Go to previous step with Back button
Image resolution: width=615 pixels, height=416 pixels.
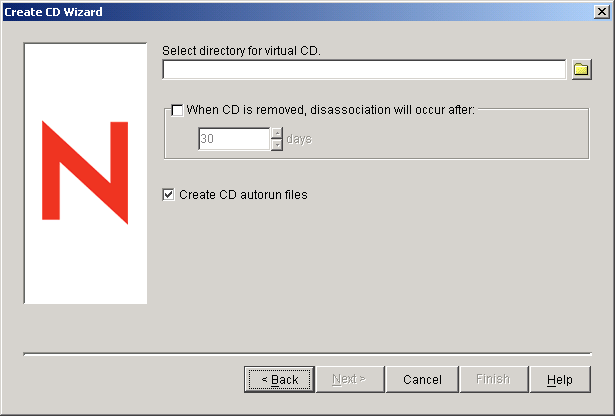(279, 380)
